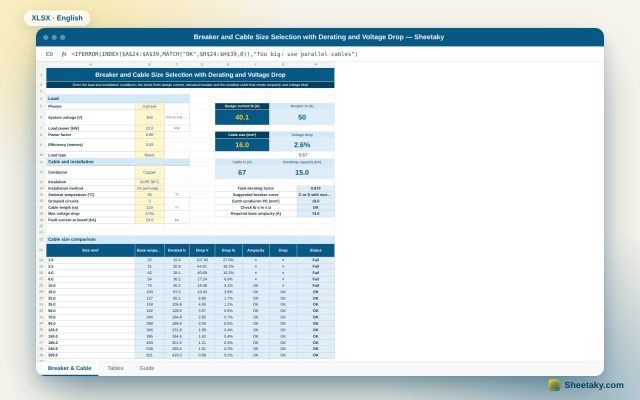
Task: Click the Status table column header
Action: tap(316, 251)
